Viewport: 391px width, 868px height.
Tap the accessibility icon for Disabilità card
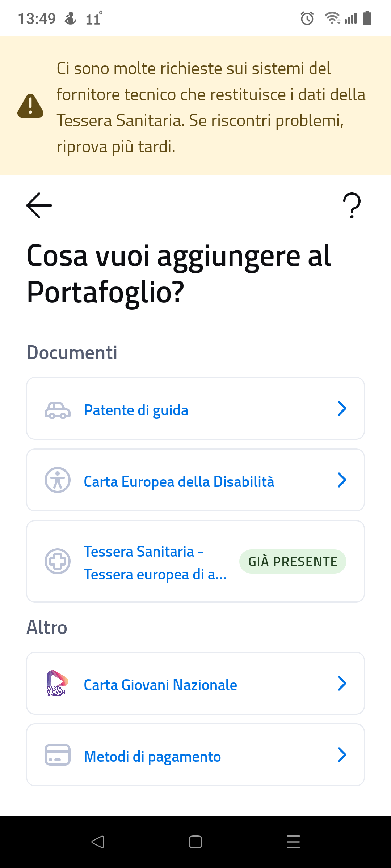(57, 480)
